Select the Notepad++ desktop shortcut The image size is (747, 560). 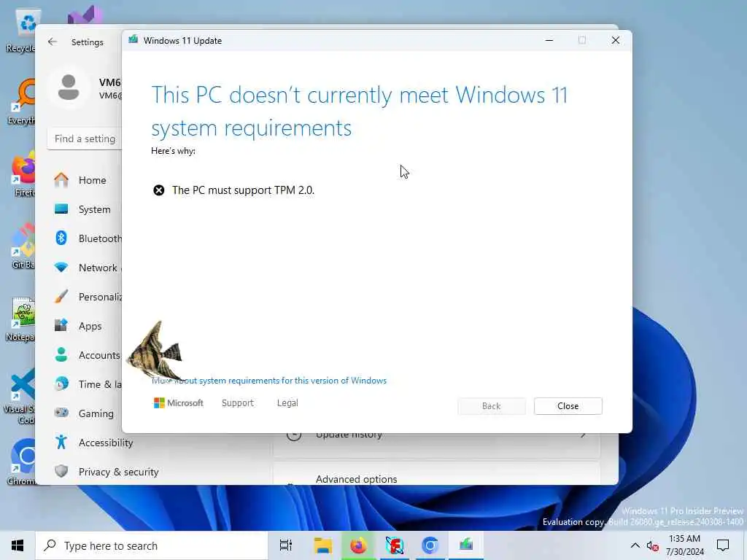click(20, 319)
